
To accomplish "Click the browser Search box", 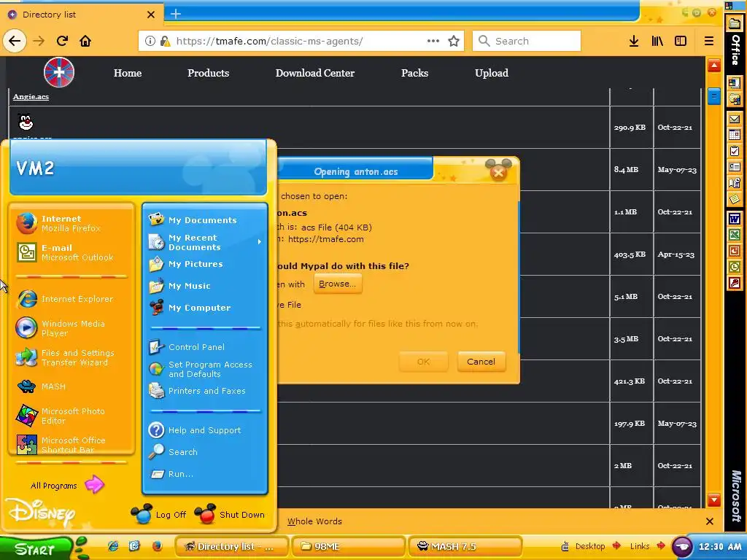I will coord(527,41).
